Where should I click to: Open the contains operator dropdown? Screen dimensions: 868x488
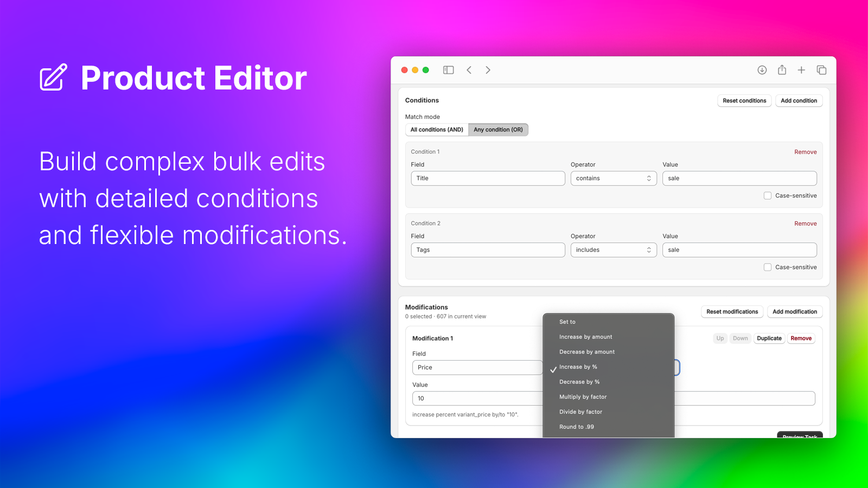[614, 178]
